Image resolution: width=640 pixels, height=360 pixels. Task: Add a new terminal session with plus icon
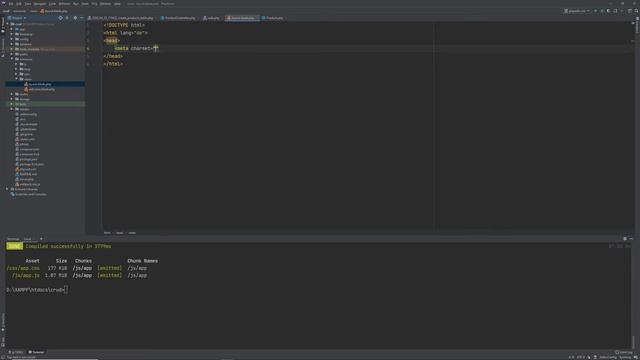(x=41, y=239)
